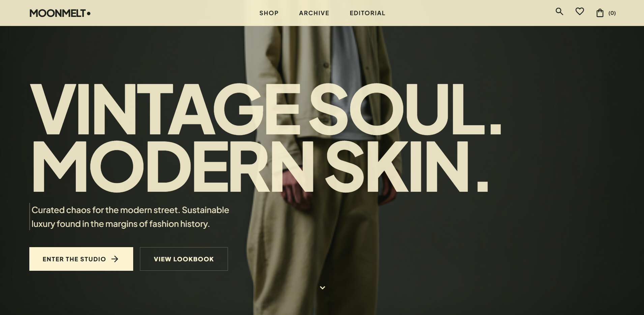644x315 pixels.
Task: Click the ENTER THE STUDIO button
Action: coord(81,259)
